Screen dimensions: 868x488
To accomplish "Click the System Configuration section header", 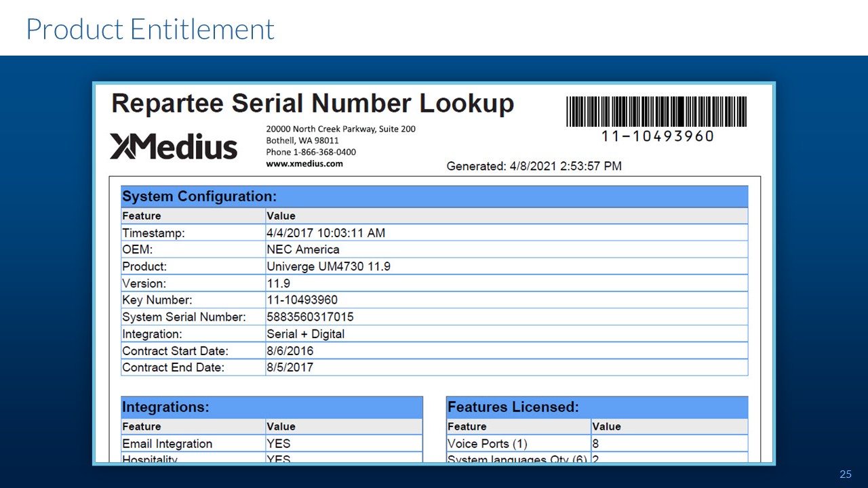I will point(199,197).
